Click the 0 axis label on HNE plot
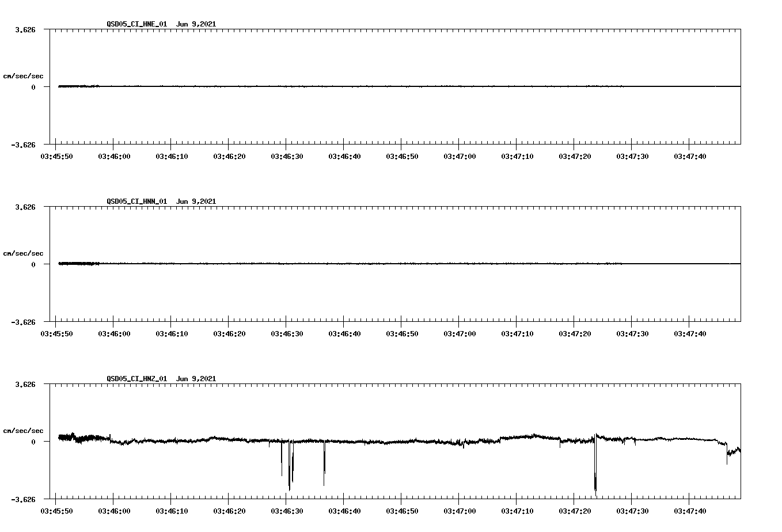 pyautogui.click(x=33, y=87)
